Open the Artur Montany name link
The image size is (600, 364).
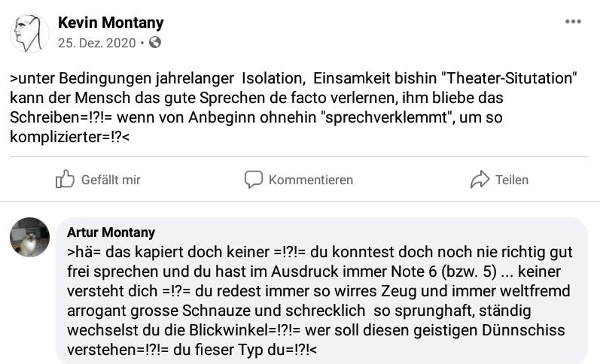tap(111, 232)
